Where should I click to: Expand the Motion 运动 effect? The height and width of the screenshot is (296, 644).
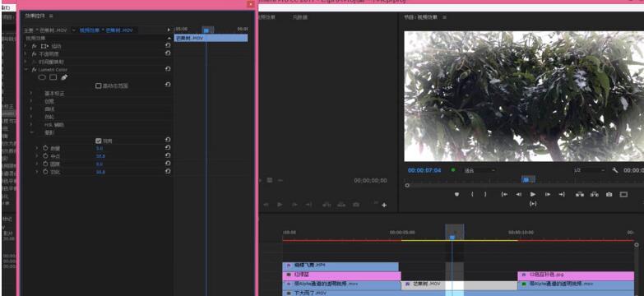[x=25, y=46]
